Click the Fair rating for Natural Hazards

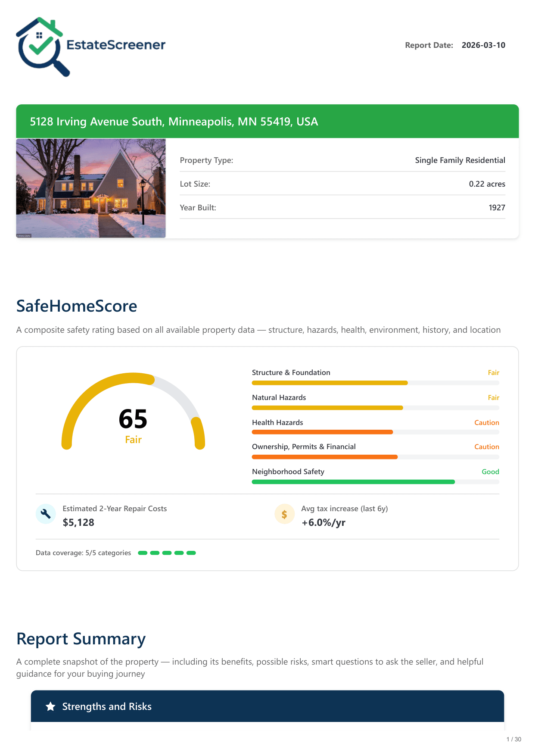pyautogui.click(x=494, y=397)
